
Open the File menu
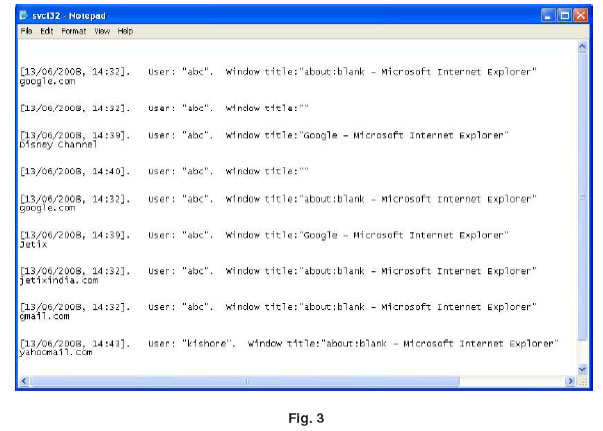[25, 31]
